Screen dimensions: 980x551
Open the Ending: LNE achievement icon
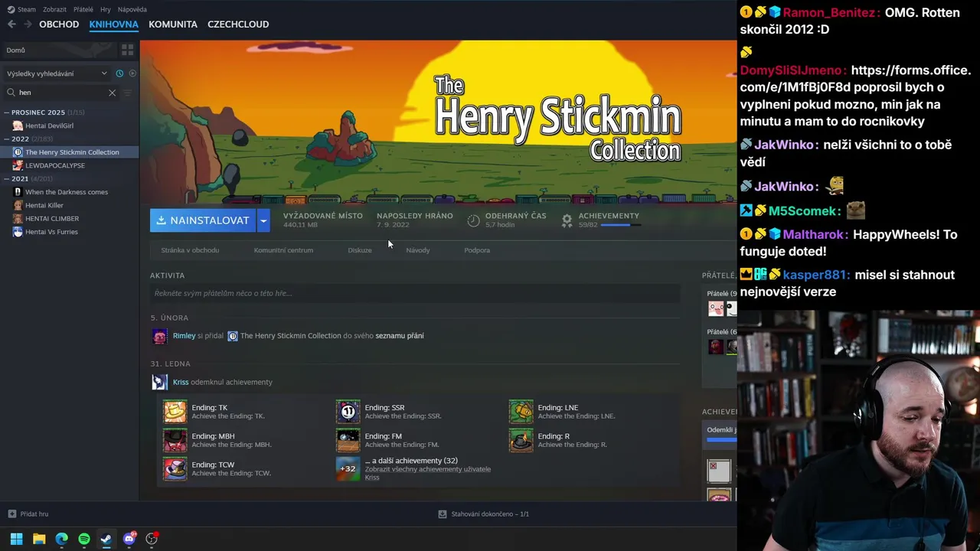521,412
